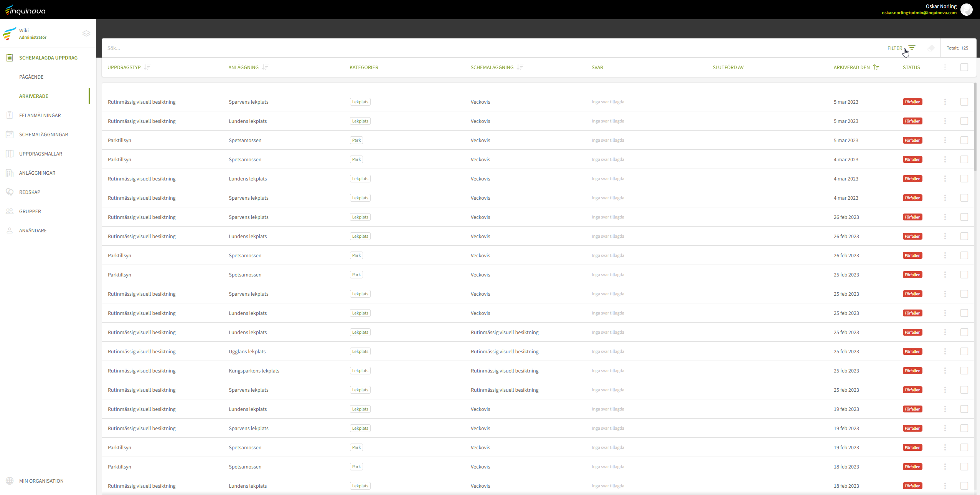This screenshot has height=495, width=980.
Task: Sort by Uppdragstyp column arrow
Action: [147, 67]
